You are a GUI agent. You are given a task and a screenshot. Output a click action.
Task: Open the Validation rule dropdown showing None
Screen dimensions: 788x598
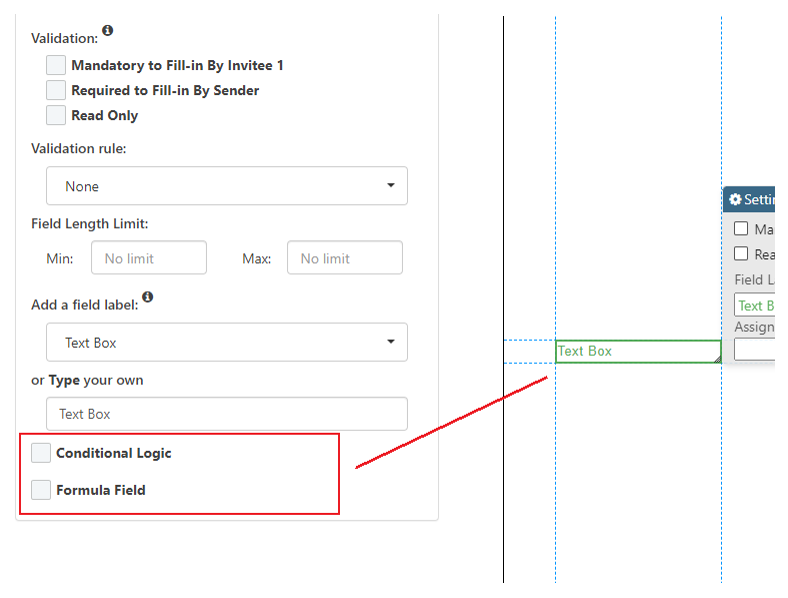[x=227, y=186]
